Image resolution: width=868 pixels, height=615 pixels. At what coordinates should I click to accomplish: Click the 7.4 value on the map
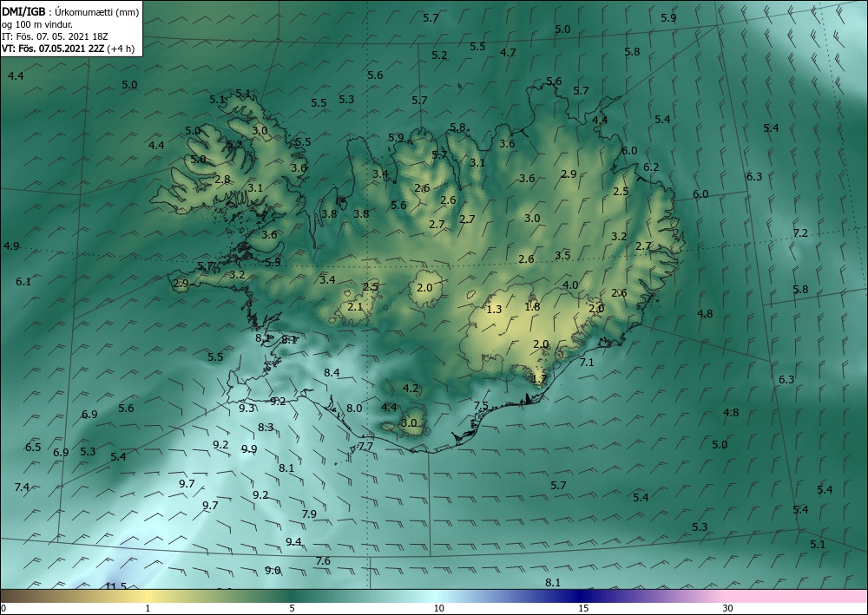pyautogui.click(x=22, y=487)
